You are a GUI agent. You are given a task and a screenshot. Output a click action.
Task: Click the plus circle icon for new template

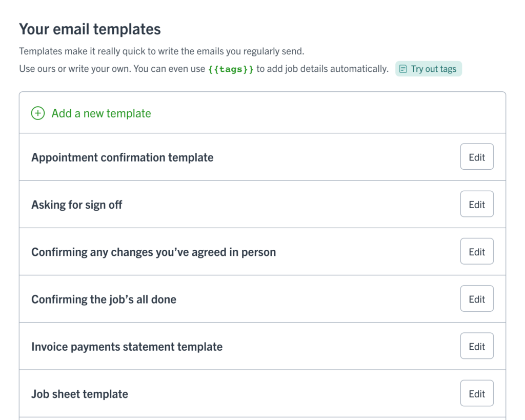[38, 113]
